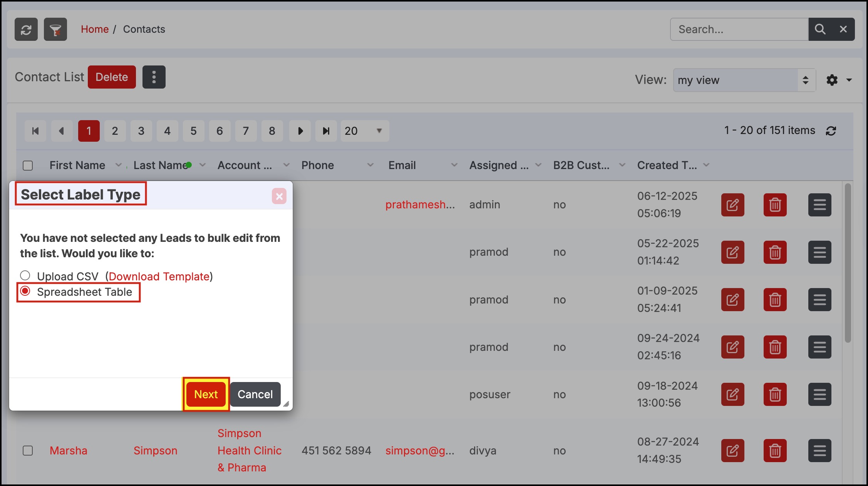Tick the Marsha Simpson row checkbox

(28, 451)
